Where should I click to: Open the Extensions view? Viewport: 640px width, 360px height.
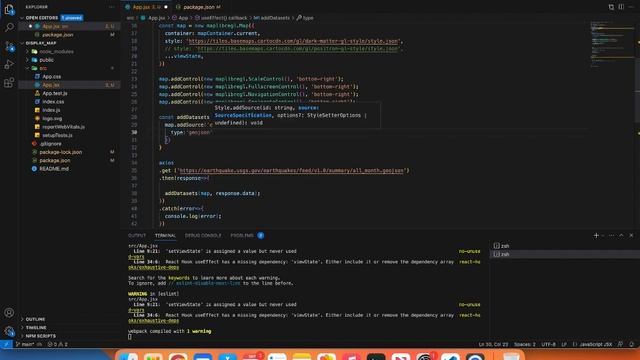coord(9,83)
